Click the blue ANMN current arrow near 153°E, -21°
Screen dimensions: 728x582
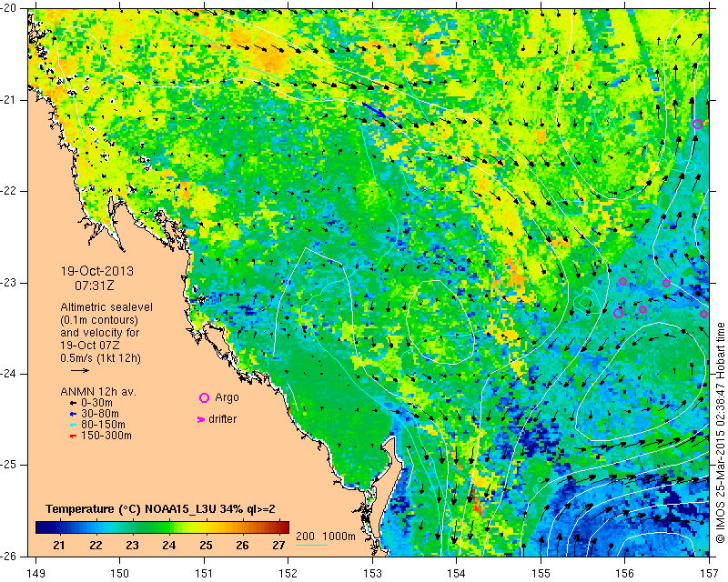click(x=374, y=110)
